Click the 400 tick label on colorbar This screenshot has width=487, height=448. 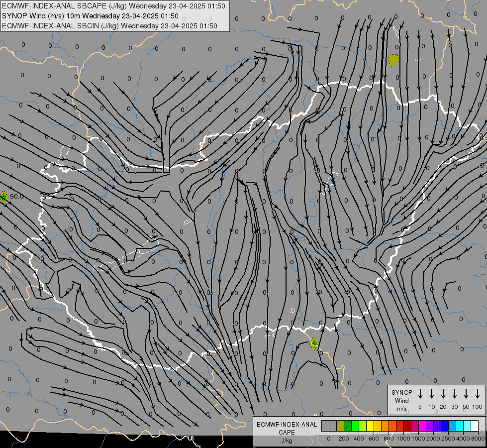point(359,439)
